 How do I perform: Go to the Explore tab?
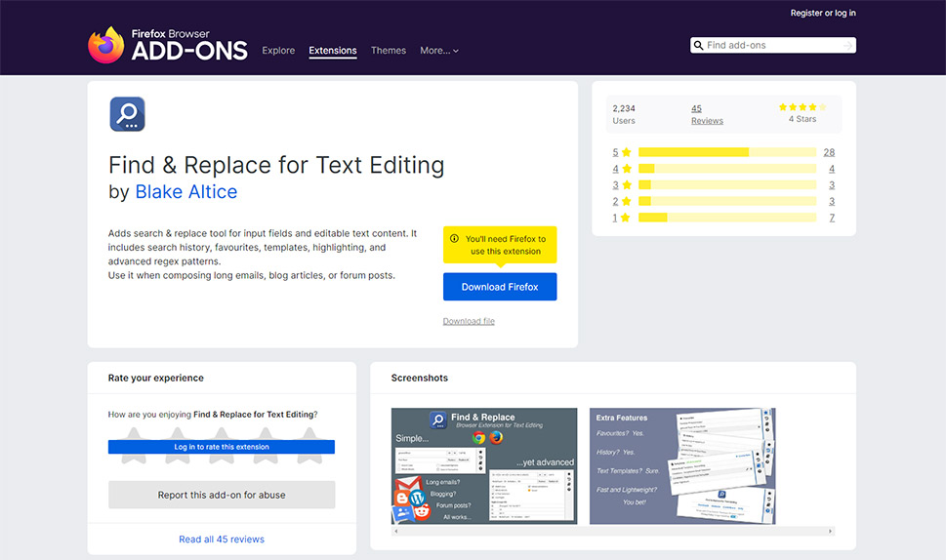[278, 51]
